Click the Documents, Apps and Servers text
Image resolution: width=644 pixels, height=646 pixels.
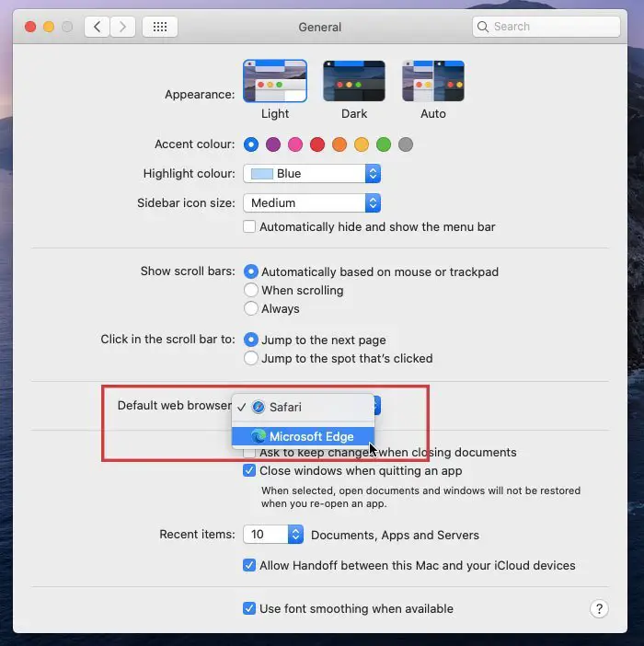coord(395,535)
